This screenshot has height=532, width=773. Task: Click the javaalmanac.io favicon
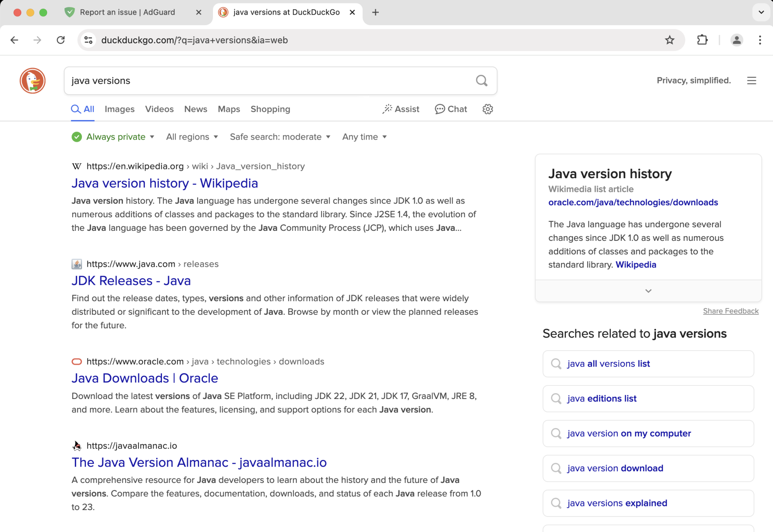coord(77,446)
